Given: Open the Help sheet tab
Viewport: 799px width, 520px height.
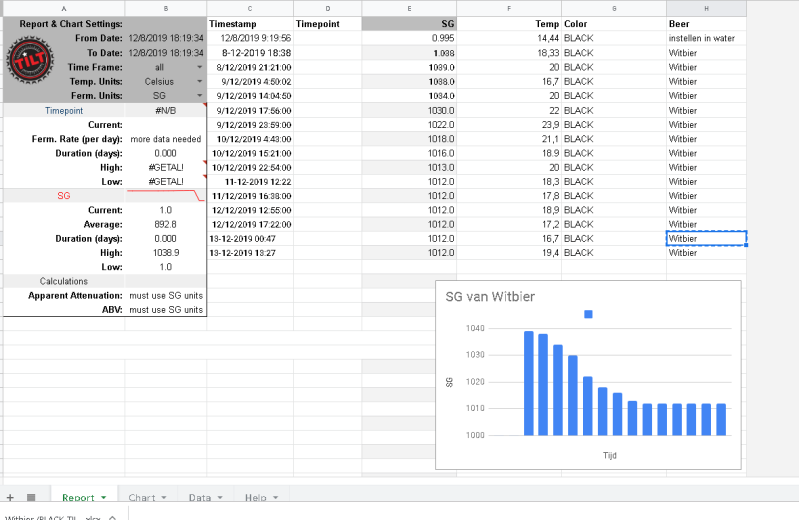Looking at the screenshot, I should 255,497.
